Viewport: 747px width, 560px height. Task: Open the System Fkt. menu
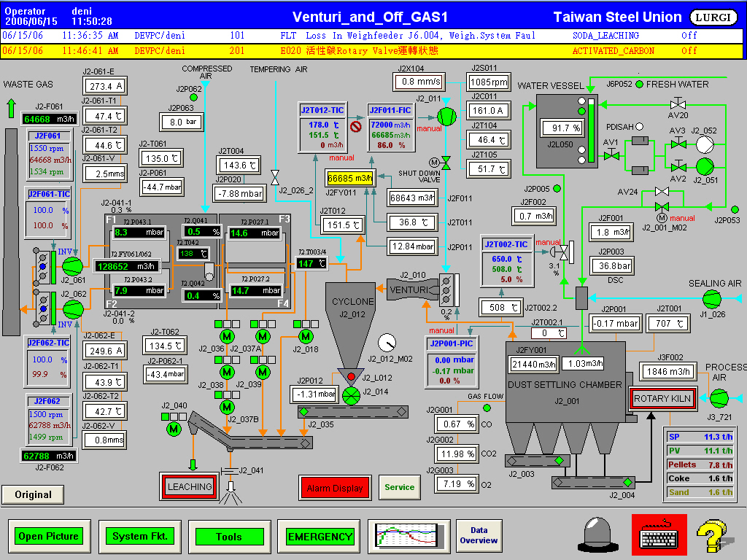coord(140,536)
